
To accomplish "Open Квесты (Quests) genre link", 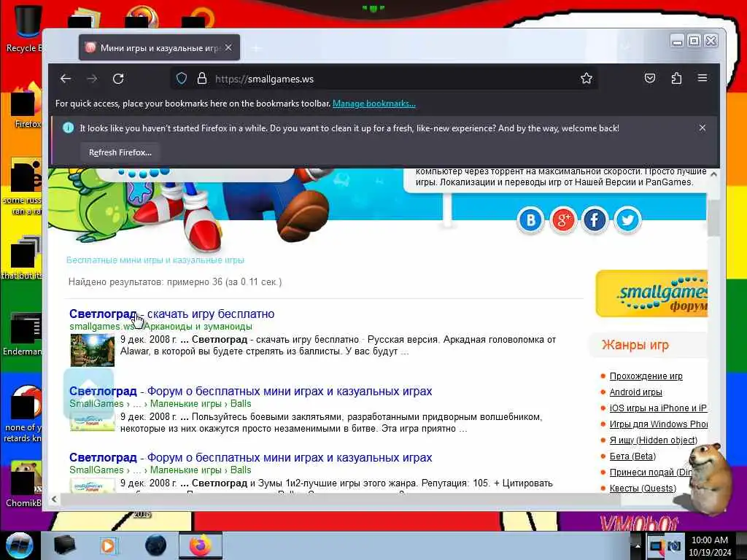I will click(x=643, y=488).
